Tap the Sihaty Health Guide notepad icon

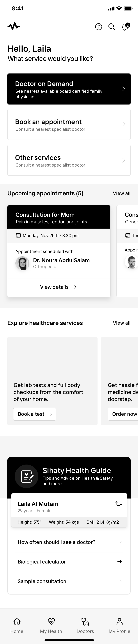point(27,476)
